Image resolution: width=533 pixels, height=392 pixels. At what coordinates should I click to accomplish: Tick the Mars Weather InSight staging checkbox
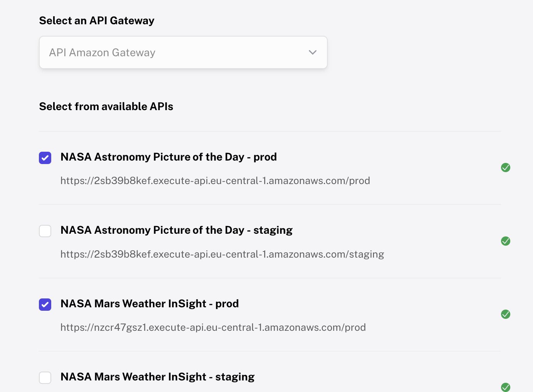(x=45, y=377)
